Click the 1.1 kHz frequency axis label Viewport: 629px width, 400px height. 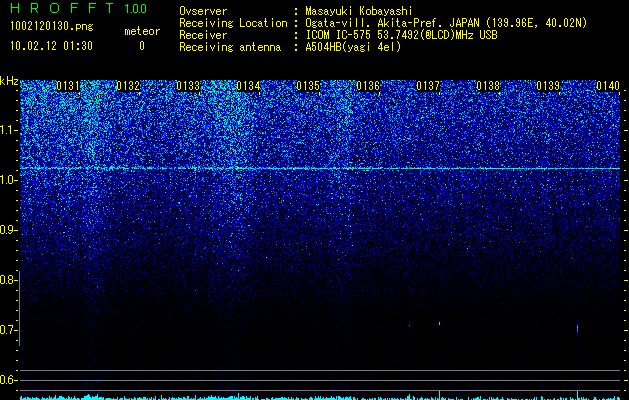point(8,131)
